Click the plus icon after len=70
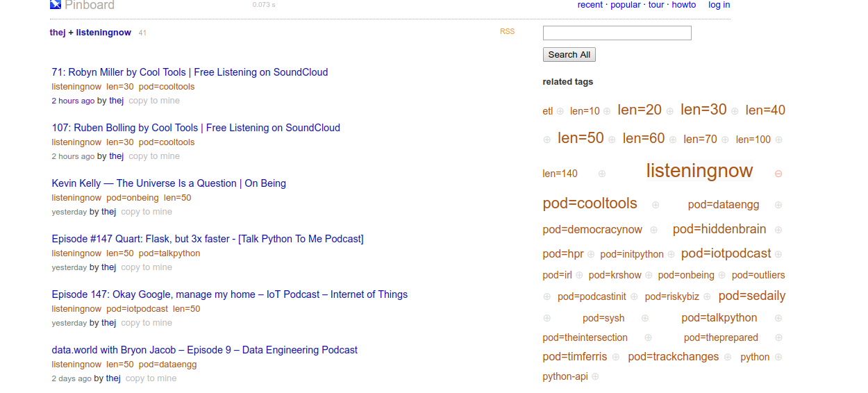Screen dimensions: 868x393 (725, 140)
